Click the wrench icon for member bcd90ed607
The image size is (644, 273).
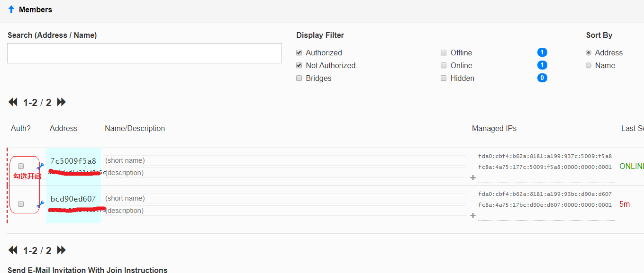coord(41,204)
